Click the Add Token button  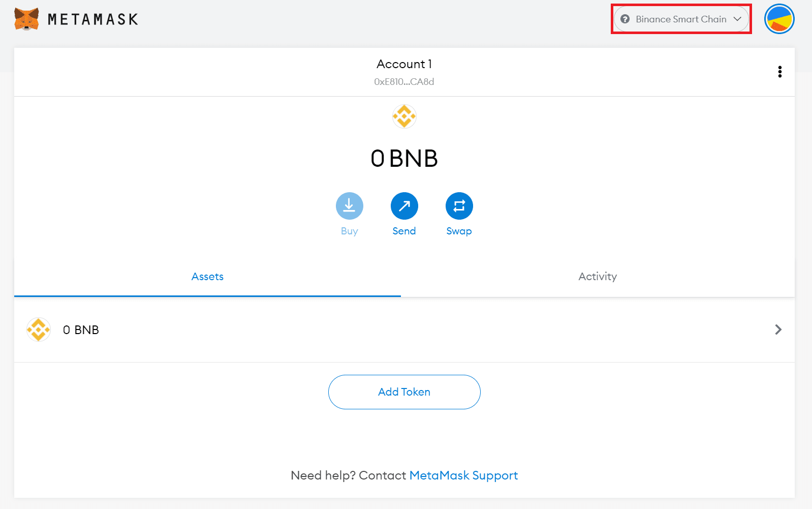(x=404, y=392)
